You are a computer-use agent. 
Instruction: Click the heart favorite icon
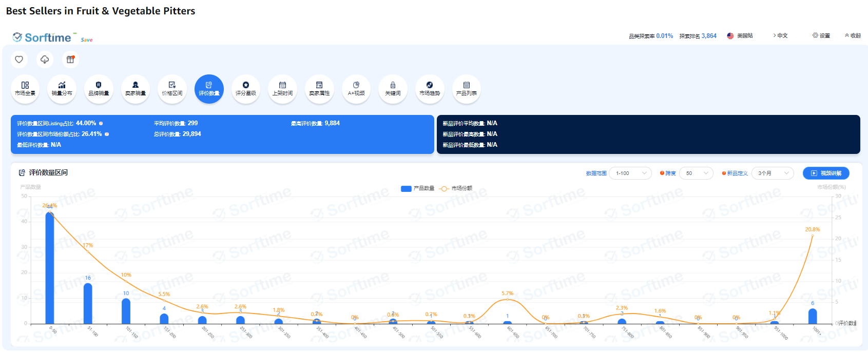click(19, 60)
